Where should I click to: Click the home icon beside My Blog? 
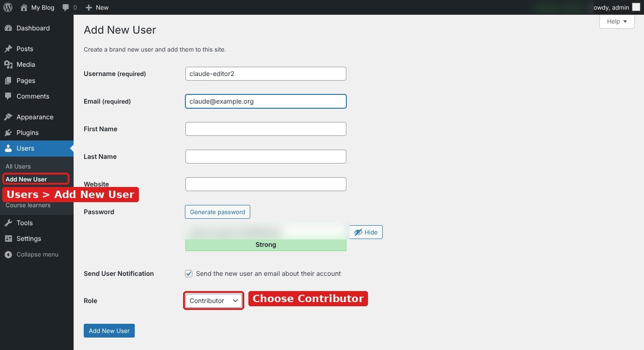click(x=24, y=7)
